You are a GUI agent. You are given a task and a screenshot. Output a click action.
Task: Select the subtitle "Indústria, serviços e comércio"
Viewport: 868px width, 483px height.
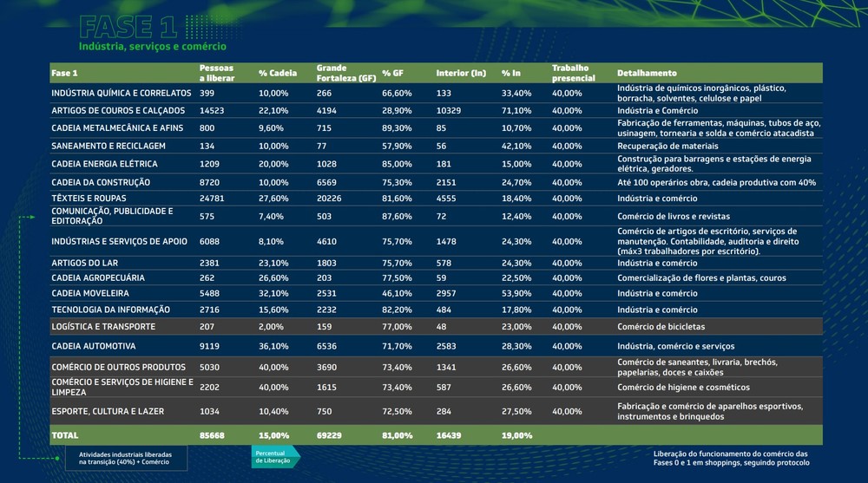(x=152, y=47)
